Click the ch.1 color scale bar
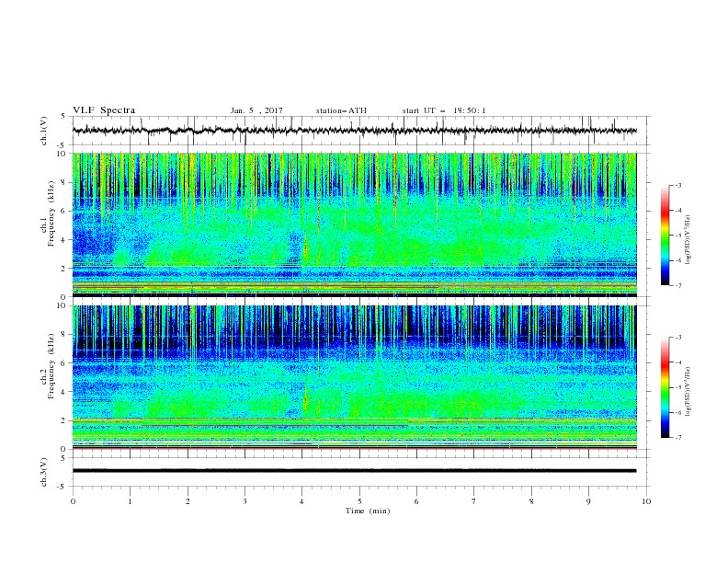The width and height of the screenshot is (728, 563). pyautogui.click(x=665, y=236)
